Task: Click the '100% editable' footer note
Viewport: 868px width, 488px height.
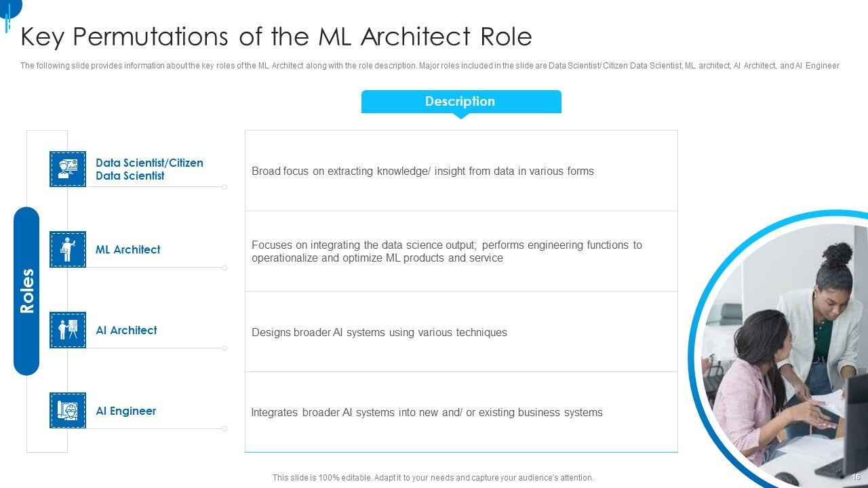Action: pyautogui.click(x=433, y=478)
